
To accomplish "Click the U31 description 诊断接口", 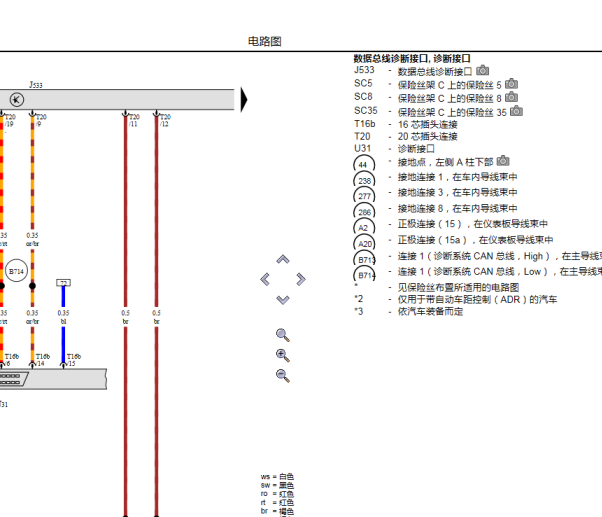I will [416, 149].
